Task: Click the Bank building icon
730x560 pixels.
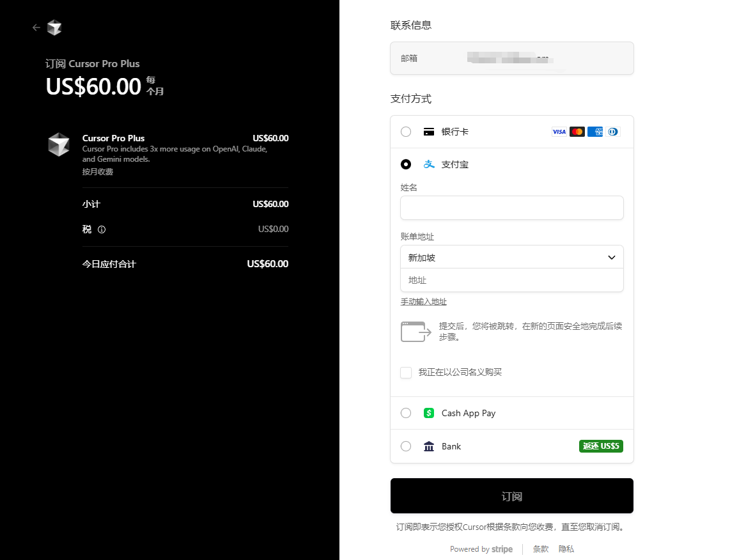Action: [x=429, y=446]
